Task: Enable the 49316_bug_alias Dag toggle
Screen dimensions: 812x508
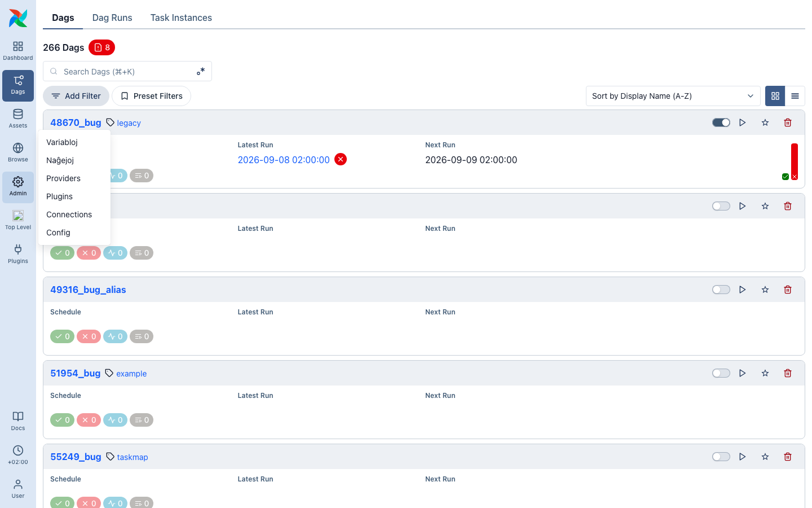Action: point(721,290)
